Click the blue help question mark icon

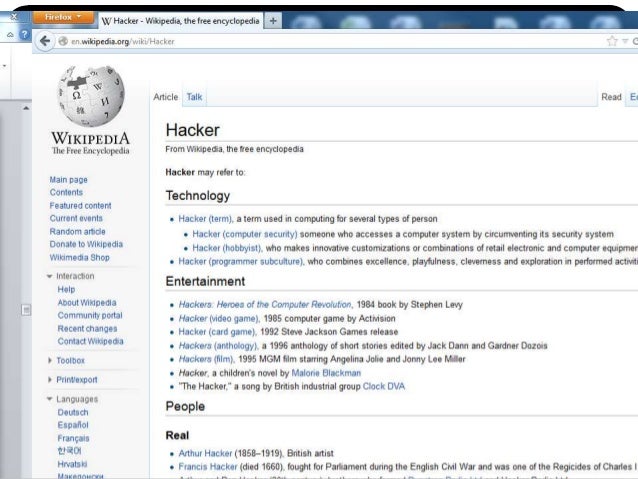coord(24,34)
